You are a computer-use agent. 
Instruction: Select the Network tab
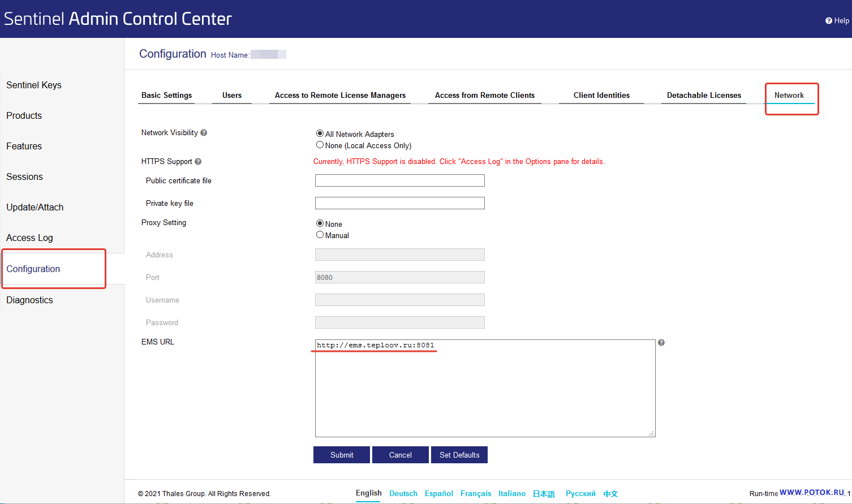click(x=789, y=95)
